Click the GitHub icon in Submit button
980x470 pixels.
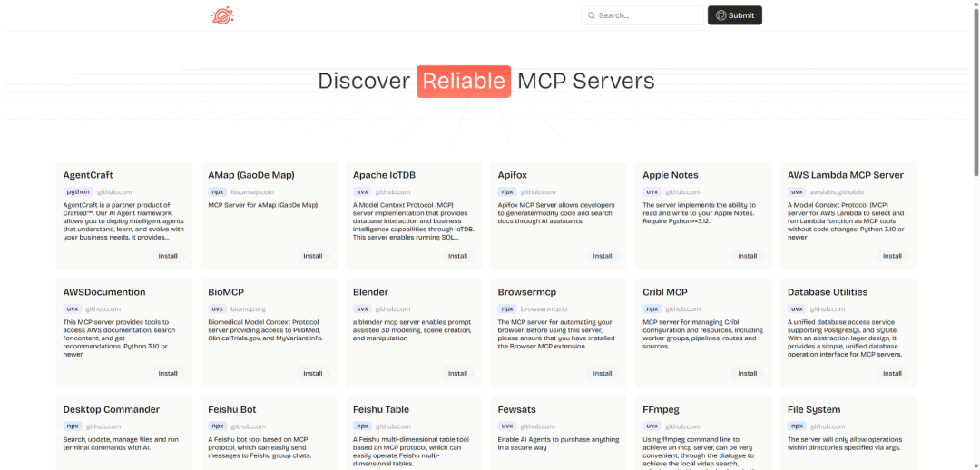tap(720, 15)
